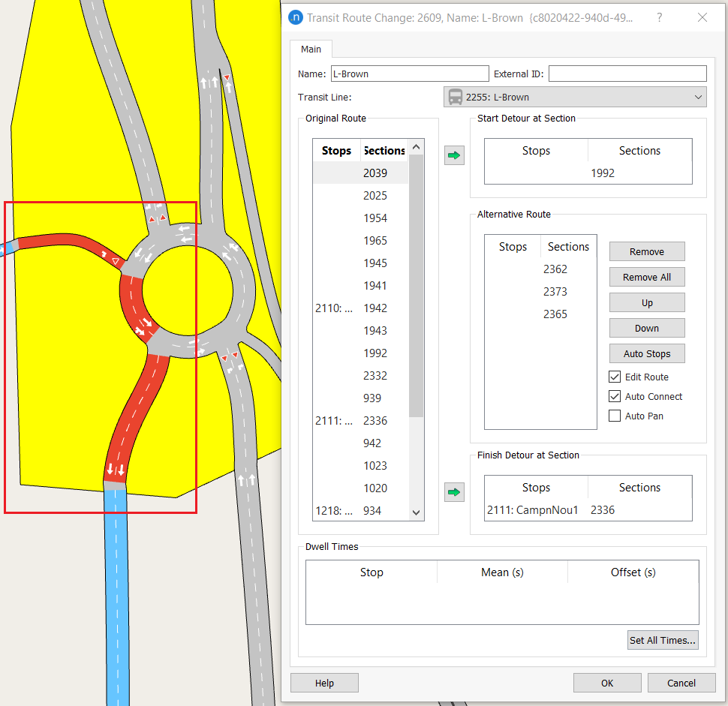Click the Aimsun logo in title bar
This screenshot has height=706, width=728.
296,17
